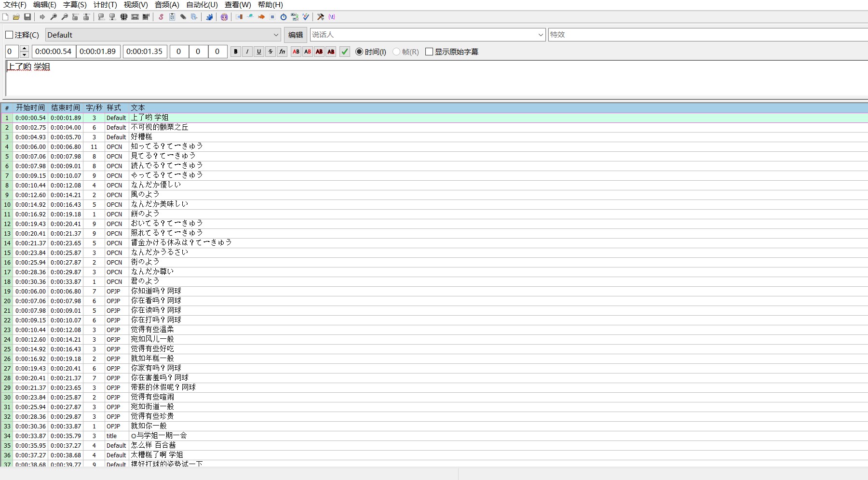Zoom in video with magnifier plus icon
868x480 pixels.
(x=54, y=17)
